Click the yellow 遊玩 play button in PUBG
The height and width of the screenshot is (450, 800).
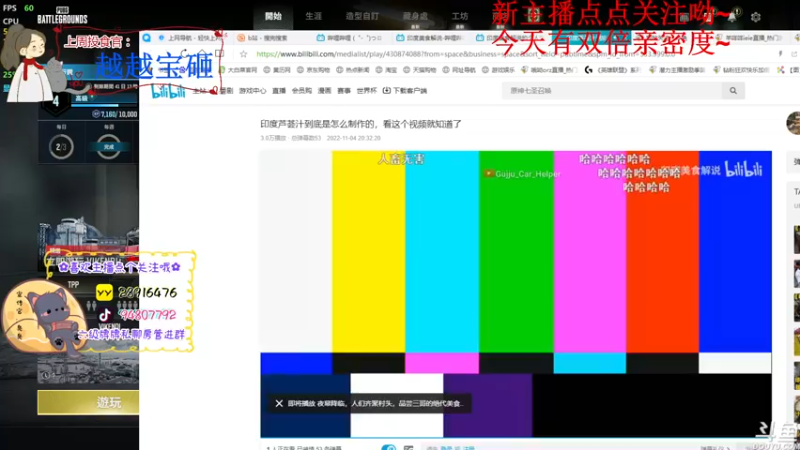tap(88, 403)
